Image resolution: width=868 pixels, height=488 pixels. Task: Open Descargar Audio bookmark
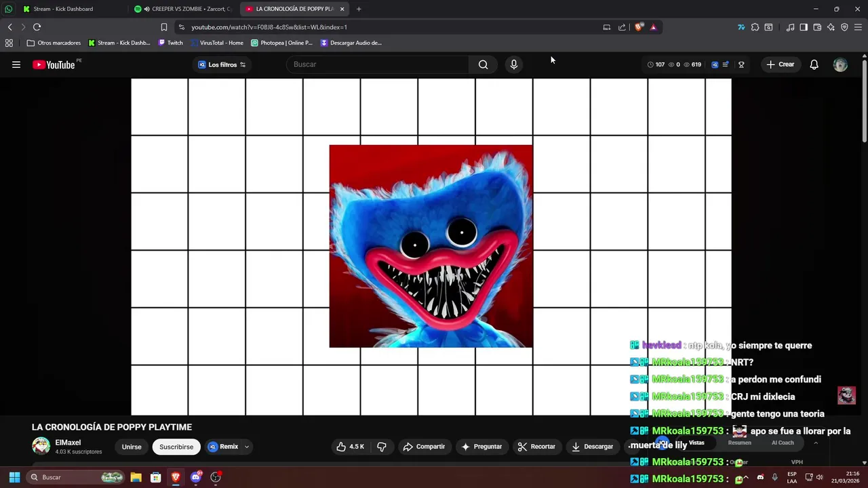coord(351,43)
